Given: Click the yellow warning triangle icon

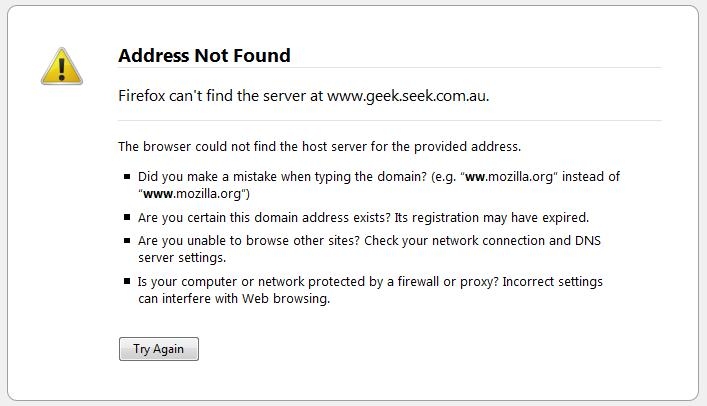Looking at the screenshot, I should point(62,67).
